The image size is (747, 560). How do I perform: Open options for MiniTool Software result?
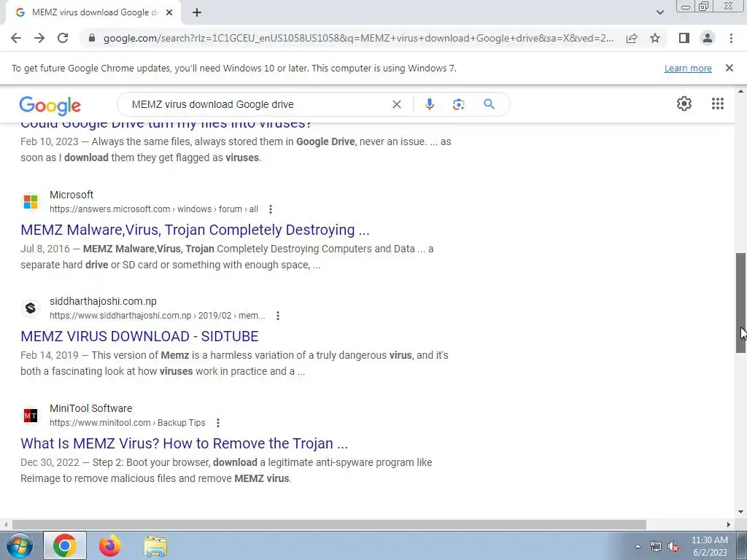tap(217, 423)
